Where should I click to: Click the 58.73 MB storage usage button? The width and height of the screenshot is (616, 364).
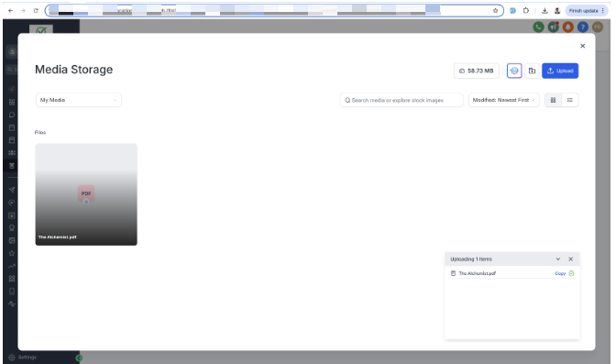tap(476, 71)
